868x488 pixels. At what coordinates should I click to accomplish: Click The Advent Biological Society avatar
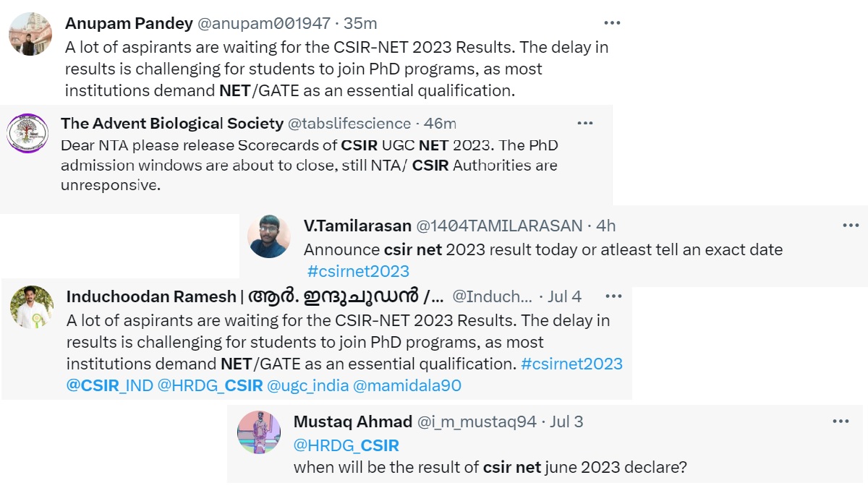[x=27, y=133]
